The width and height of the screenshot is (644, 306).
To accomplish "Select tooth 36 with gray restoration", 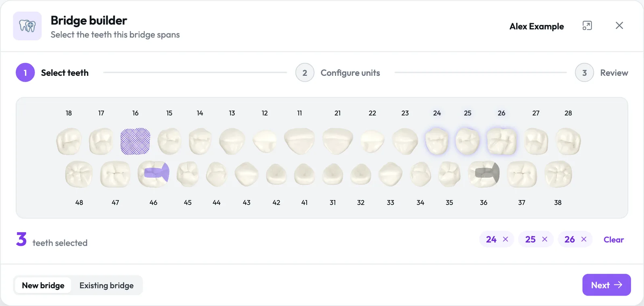I will click(x=484, y=174).
